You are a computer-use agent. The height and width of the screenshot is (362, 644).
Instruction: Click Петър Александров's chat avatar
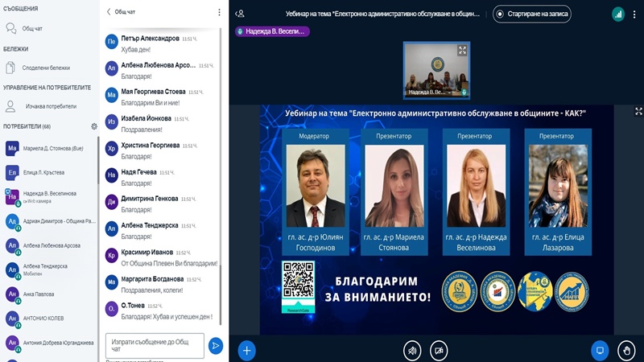tap(112, 42)
